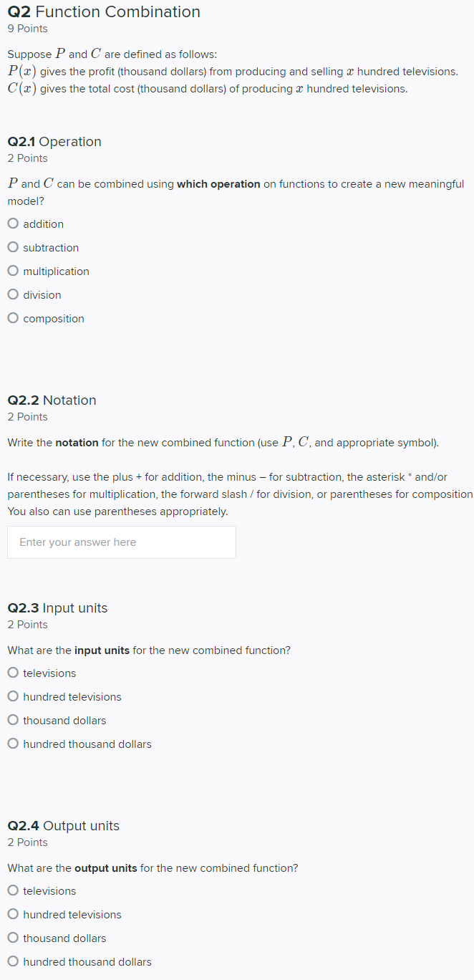Choose thousand dollars for output units
The image size is (474, 980).
click(x=12, y=938)
